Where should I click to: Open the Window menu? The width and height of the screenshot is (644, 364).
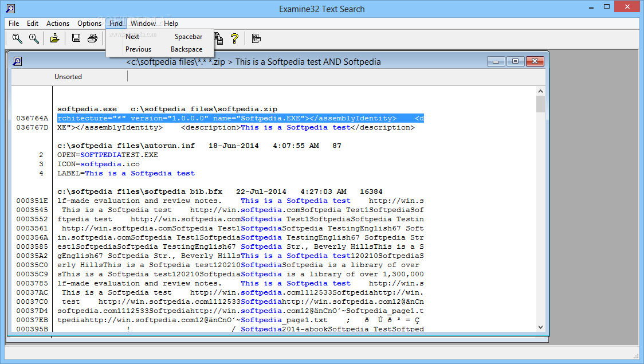[143, 24]
